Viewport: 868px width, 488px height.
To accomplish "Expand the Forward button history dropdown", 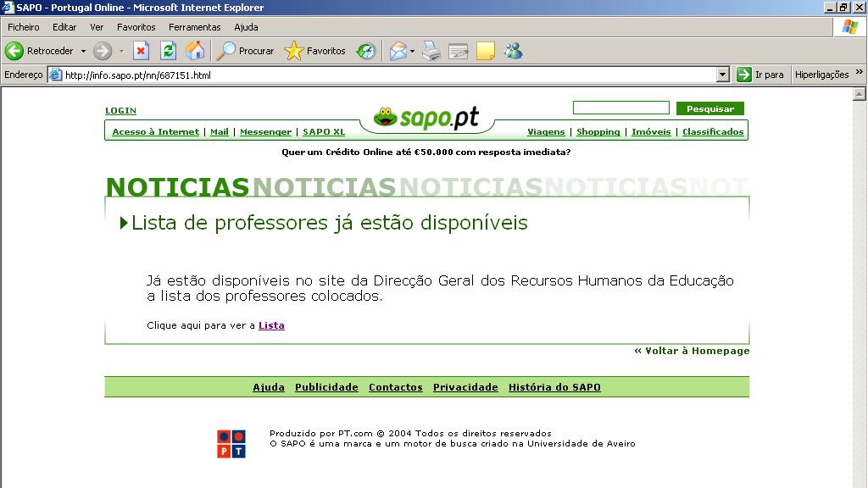I will coord(121,51).
